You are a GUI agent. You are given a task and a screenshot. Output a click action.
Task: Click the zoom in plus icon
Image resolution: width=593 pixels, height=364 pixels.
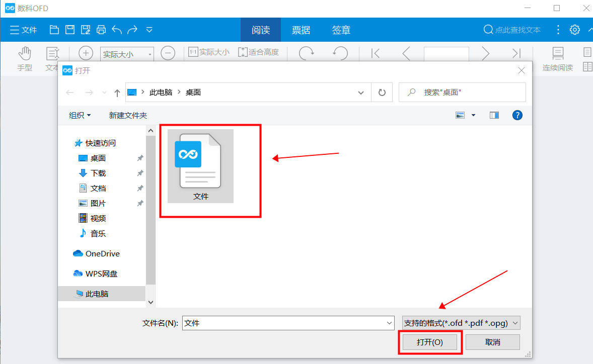click(86, 53)
